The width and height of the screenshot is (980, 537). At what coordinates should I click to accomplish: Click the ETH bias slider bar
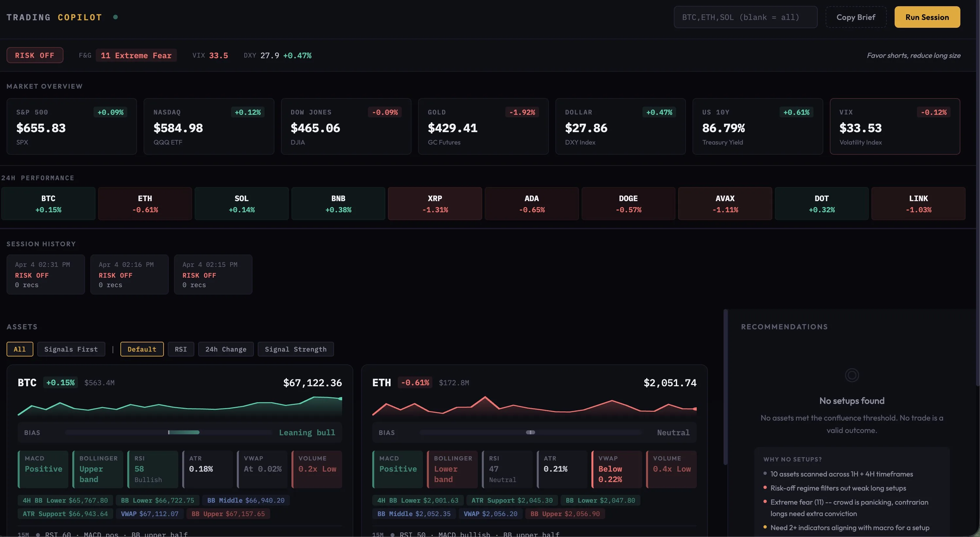[530, 432]
